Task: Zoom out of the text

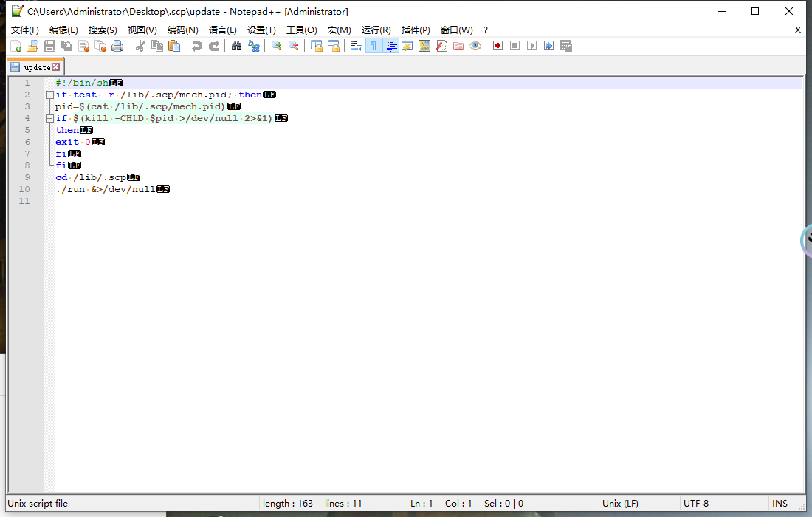Action: point(294,46)
